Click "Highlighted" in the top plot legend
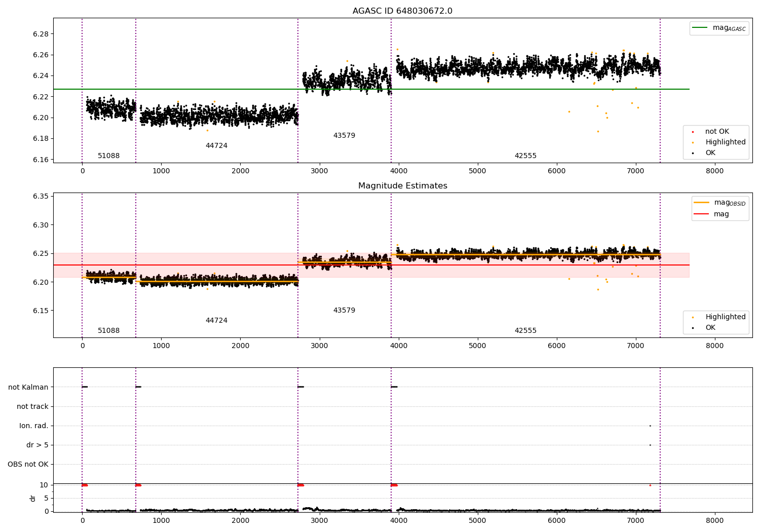The width and height of the screenshot is (760, 532). 726,142
